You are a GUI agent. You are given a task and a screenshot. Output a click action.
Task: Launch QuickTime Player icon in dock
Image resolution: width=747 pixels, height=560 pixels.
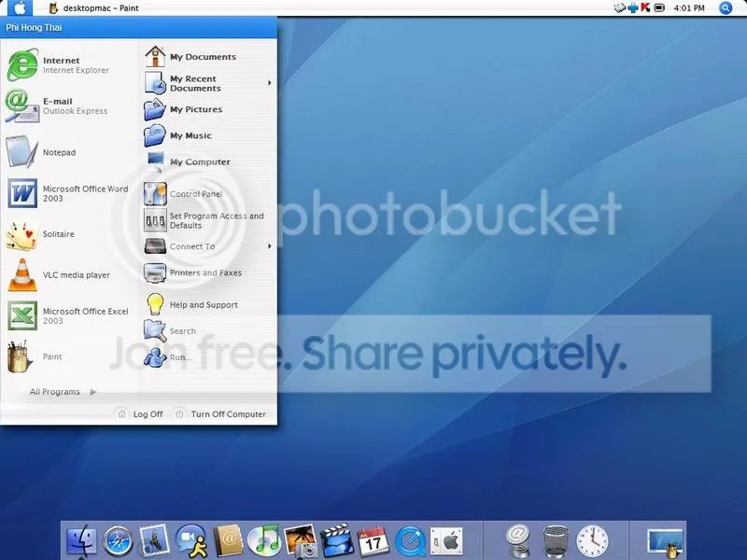tap(410, 541)
